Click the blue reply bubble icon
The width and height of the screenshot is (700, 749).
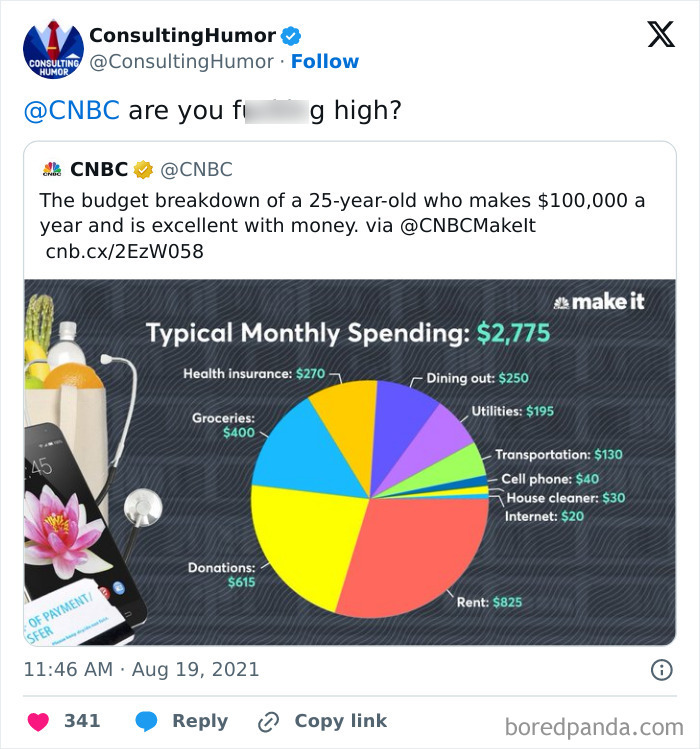146,721
